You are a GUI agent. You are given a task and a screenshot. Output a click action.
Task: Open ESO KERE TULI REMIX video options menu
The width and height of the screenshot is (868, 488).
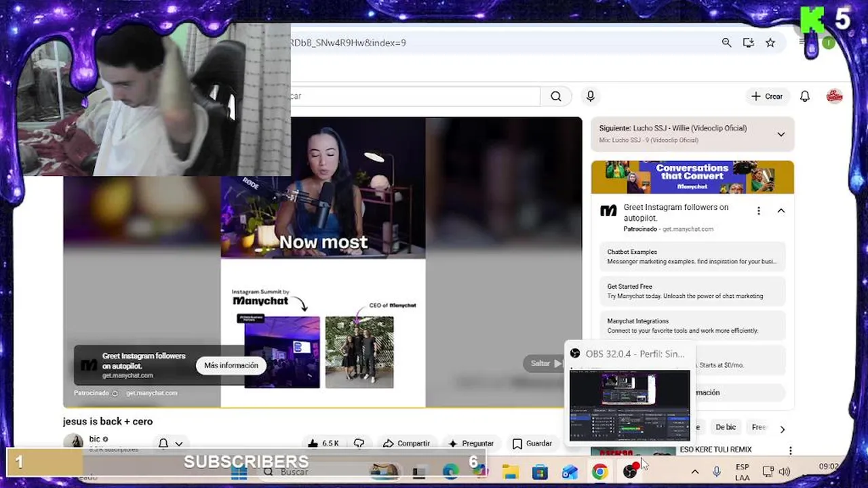(790, 450)
